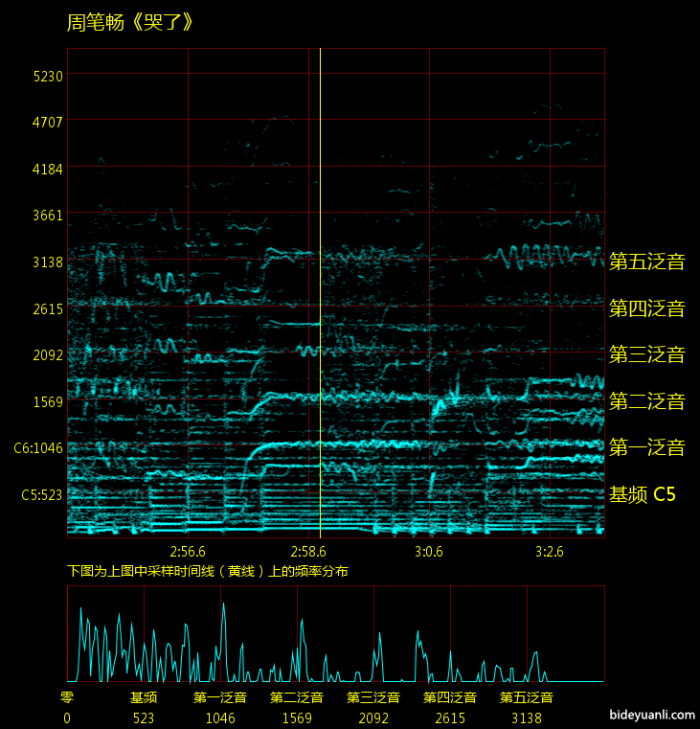Select the 3661 frequency tick label

47,216
